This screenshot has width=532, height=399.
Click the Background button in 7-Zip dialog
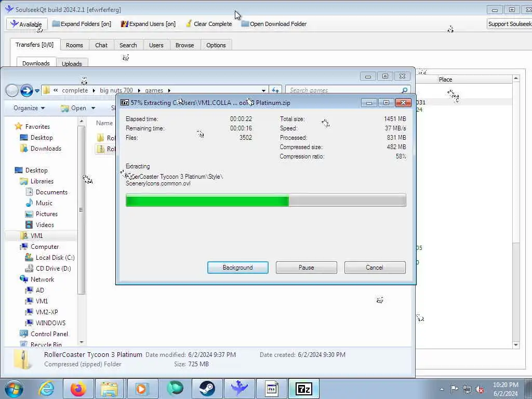click(x=237, y=268)
